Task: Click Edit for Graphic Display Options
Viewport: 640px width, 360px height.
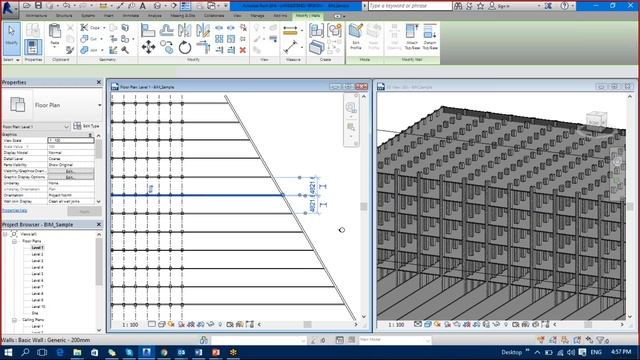Action: click(71, 177)
